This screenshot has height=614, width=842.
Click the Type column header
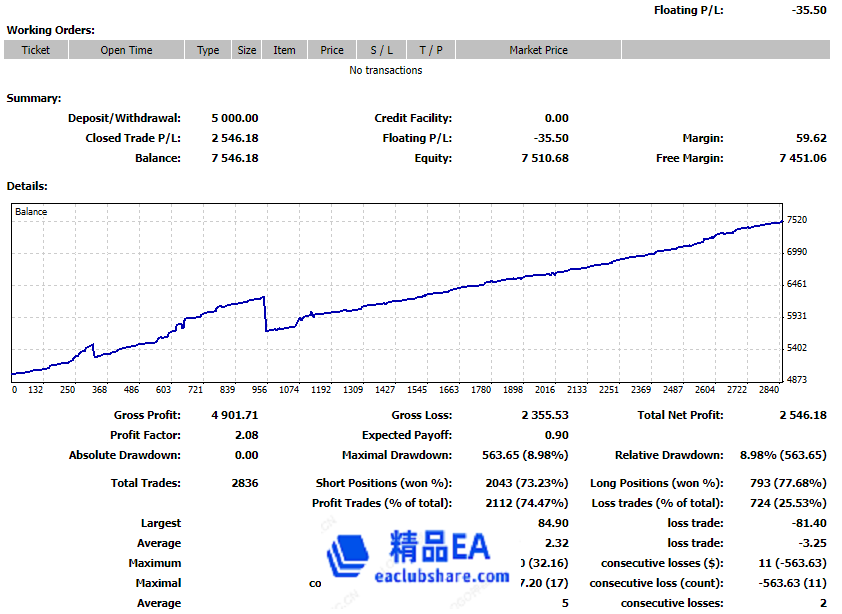tap(207, 49)
